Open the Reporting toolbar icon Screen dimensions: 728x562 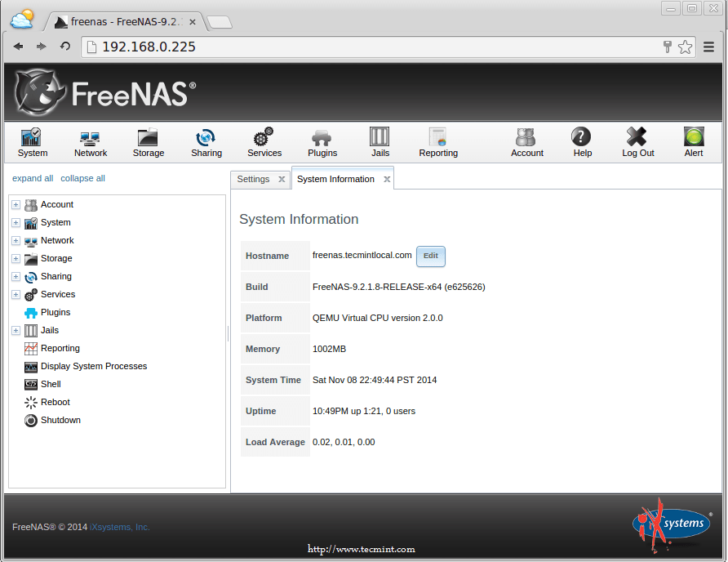click(x=437, y=137)
